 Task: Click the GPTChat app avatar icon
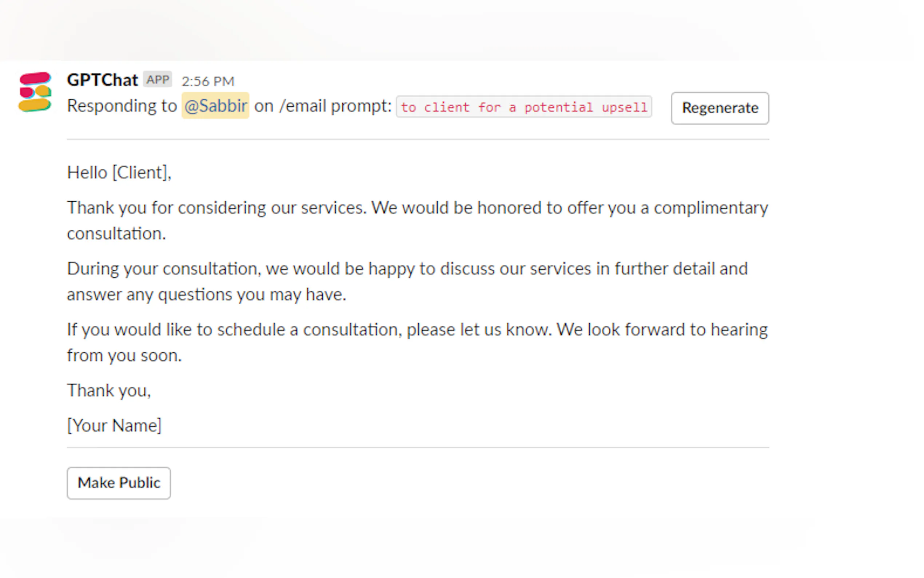(35, 92)
